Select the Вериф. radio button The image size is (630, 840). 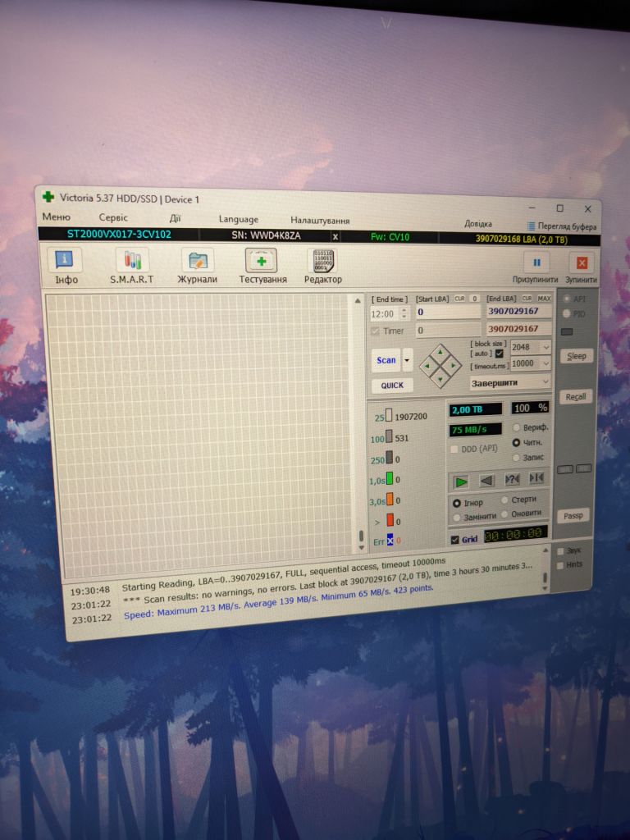(517, 427)
